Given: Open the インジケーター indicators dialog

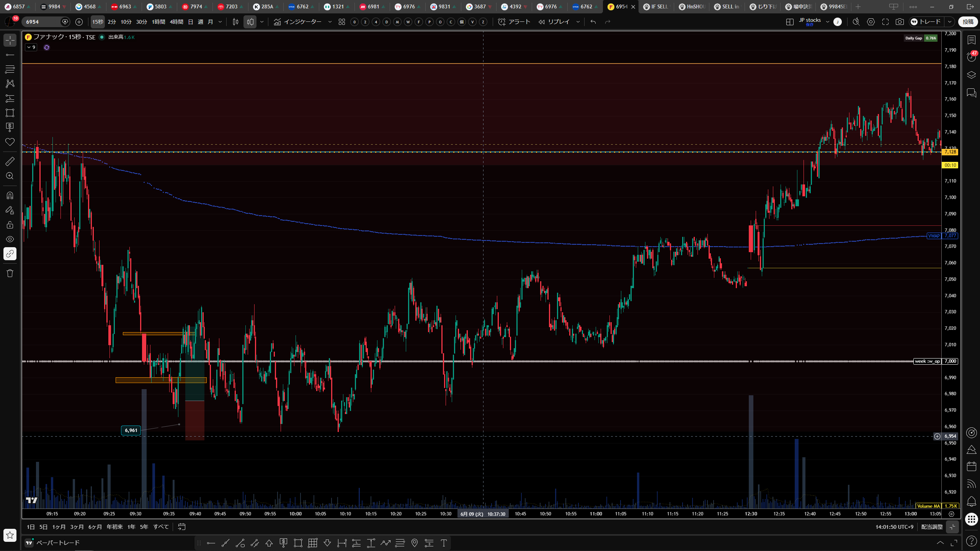Looking at the screenshot, I should tap(298, 22).
